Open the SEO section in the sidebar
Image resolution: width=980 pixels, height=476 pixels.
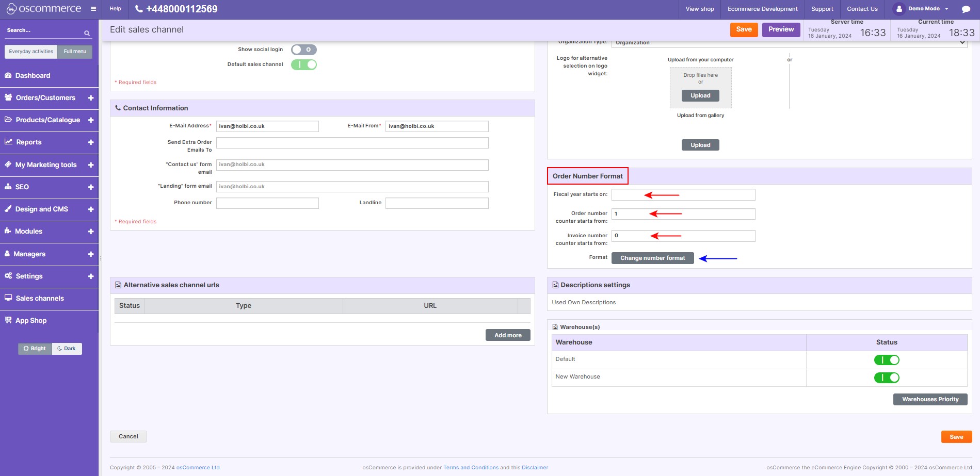coord(23,187)
